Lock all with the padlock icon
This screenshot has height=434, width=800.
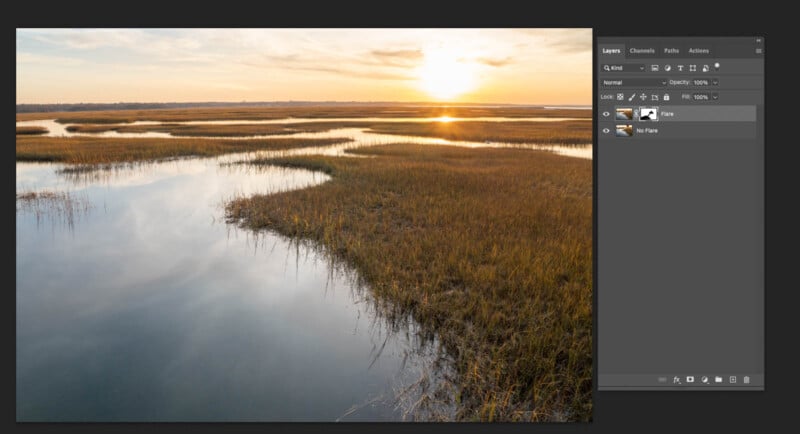(665, 97)
